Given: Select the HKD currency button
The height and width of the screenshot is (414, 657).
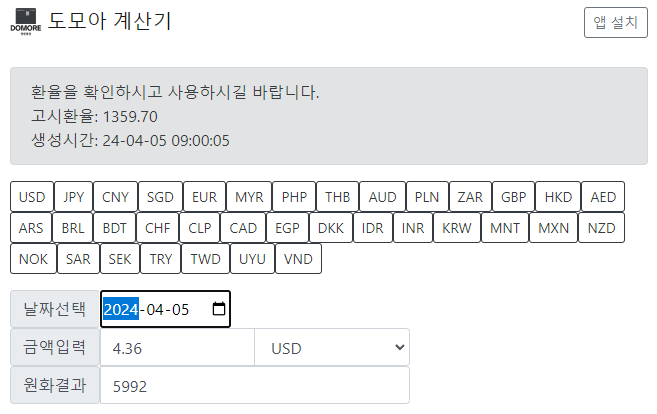Looking at the screenshot, I should pos(558,197).
